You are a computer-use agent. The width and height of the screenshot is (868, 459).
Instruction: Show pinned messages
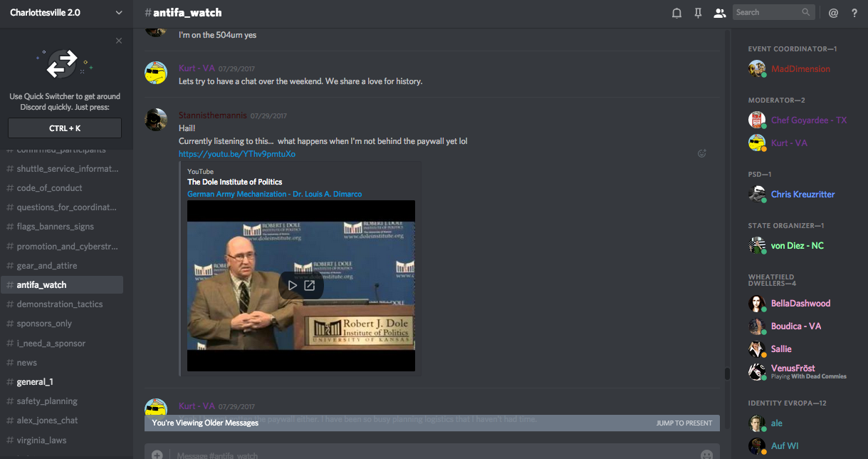(698, 13)
